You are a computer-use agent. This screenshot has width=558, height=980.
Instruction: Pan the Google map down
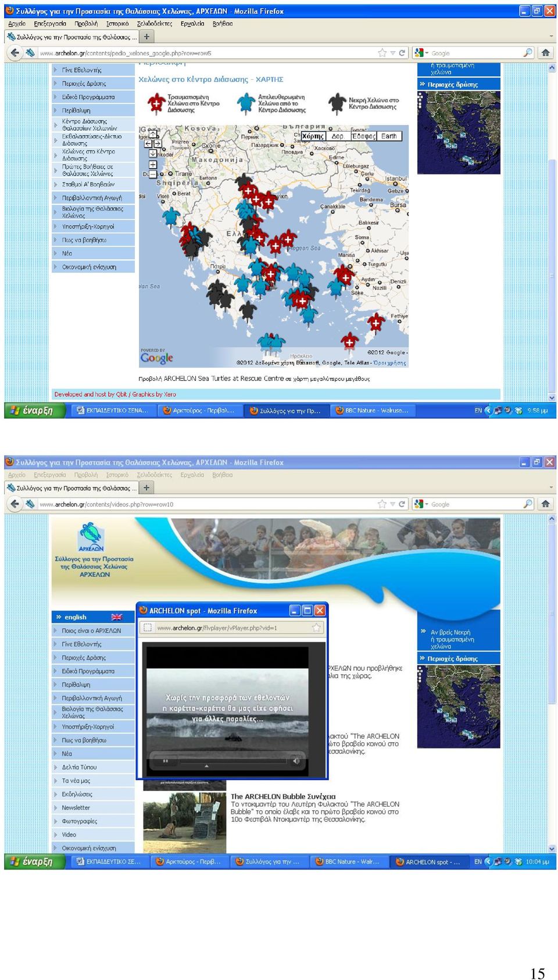(x=153, y=154)
